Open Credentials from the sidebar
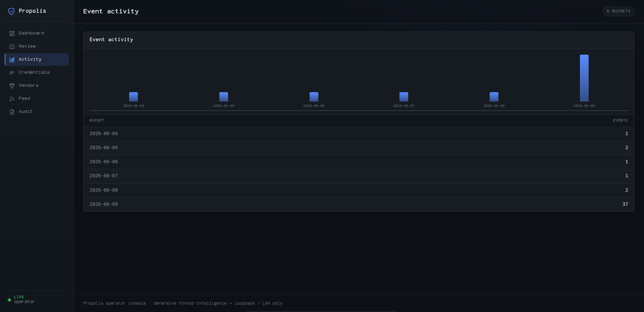 pos(37,72)
